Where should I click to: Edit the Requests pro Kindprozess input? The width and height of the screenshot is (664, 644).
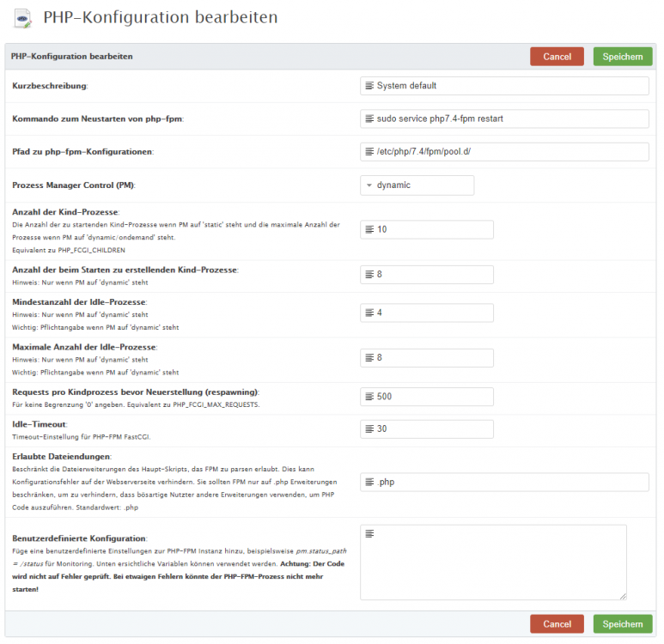434,397
